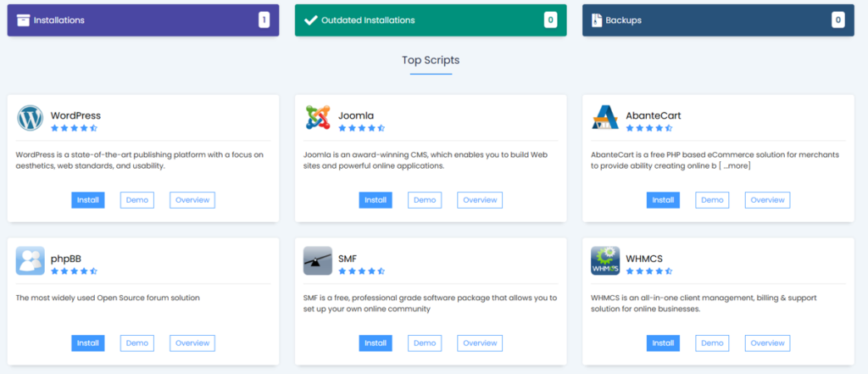Screen dimensions: 868x374
Task: Open the AbanteCart Demo
Action: (712, 200)
